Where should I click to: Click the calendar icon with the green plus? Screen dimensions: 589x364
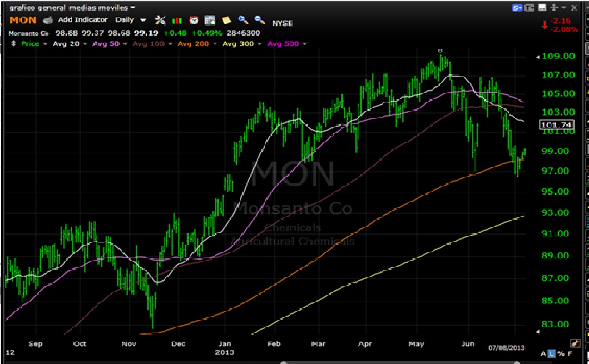pyautogui.click(x=210, y=20)
